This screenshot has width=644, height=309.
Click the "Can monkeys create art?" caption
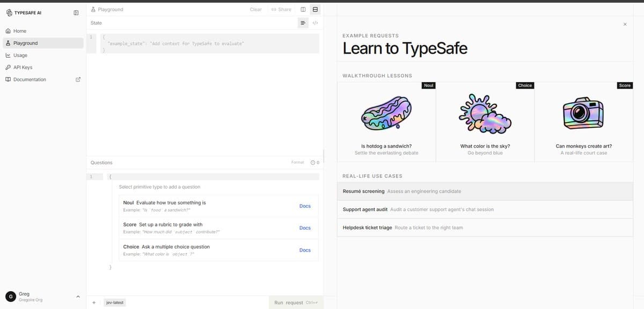[x=584, y=146]
